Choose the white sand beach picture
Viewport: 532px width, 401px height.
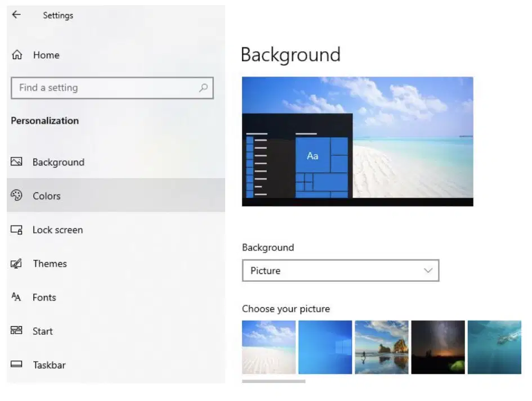pyautogui.click(x=269, y=347)
